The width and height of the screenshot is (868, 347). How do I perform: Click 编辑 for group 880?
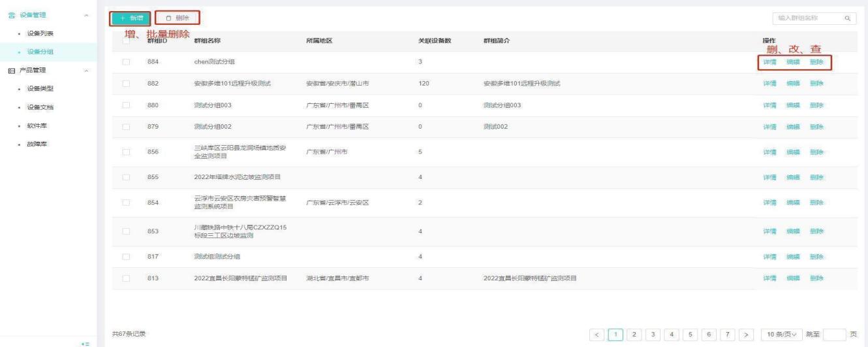792,105
